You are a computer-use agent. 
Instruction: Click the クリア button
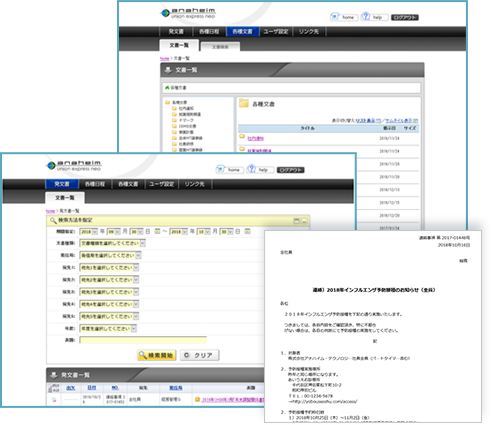click(x=199, y=355)
